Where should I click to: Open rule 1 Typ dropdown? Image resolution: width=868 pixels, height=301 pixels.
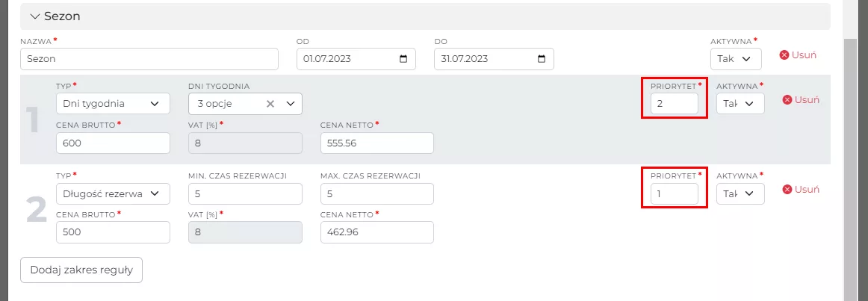point(113,104)
